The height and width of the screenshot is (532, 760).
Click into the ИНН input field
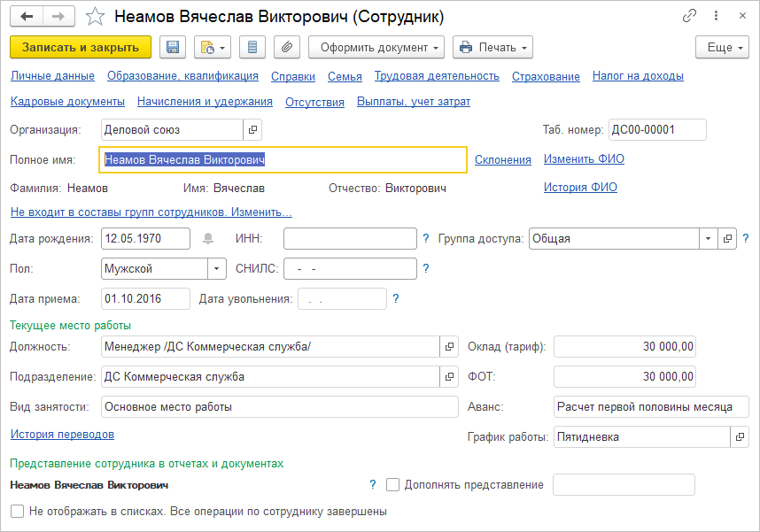coord(350,238)
